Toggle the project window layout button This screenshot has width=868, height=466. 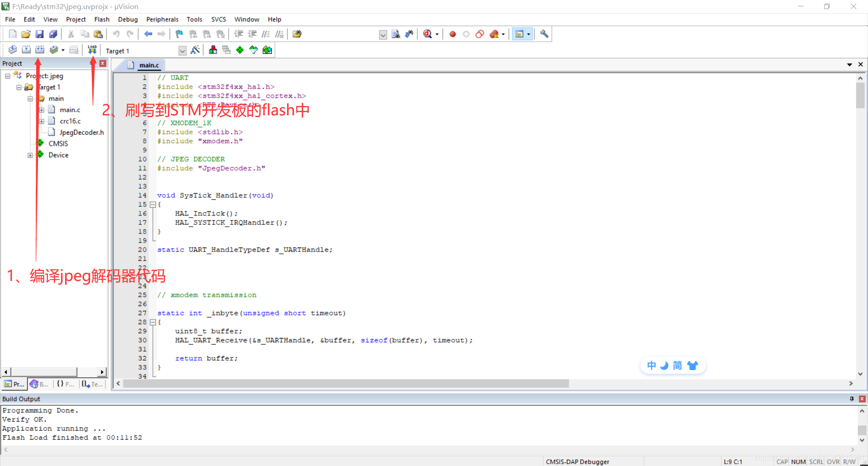pos(519,34)
